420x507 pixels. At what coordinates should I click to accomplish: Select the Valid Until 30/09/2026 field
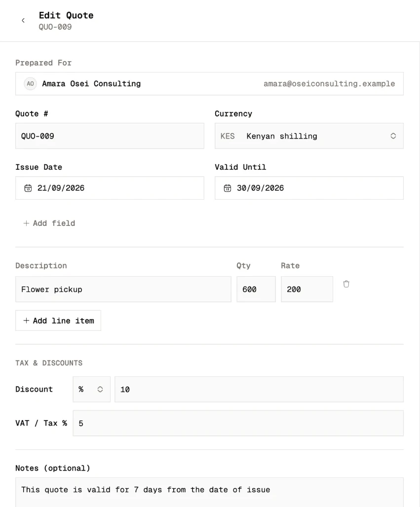click(x=309, y=188)
